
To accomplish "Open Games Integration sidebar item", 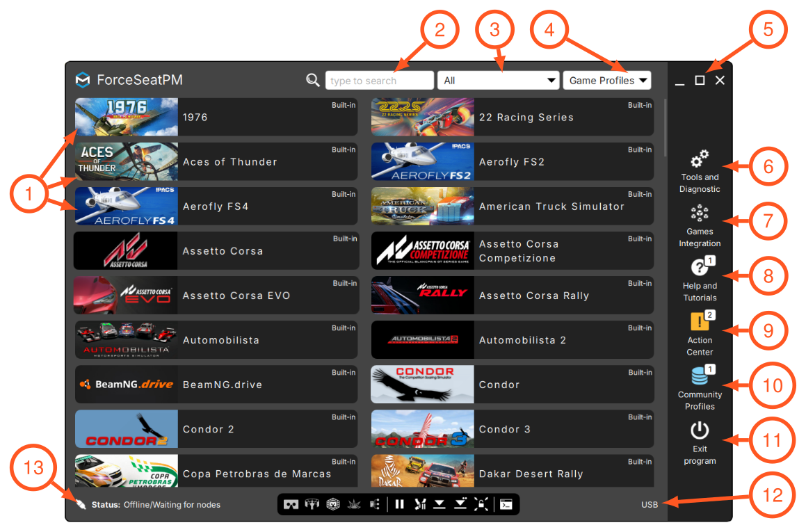I will tap(699, 226).
